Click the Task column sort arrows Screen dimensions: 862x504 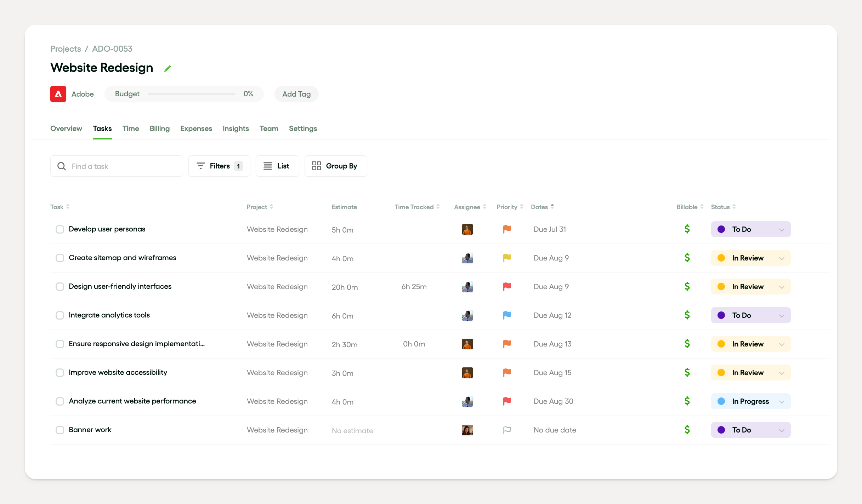point(68,207)
